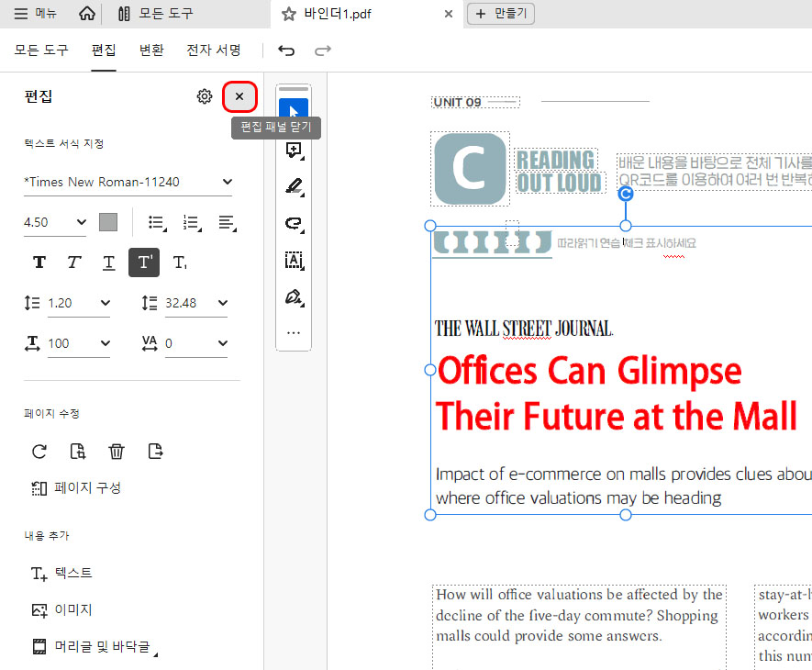Select the freehand draw loop tool
This screenshot has width=812, height=670.
(x=294, y=223)
